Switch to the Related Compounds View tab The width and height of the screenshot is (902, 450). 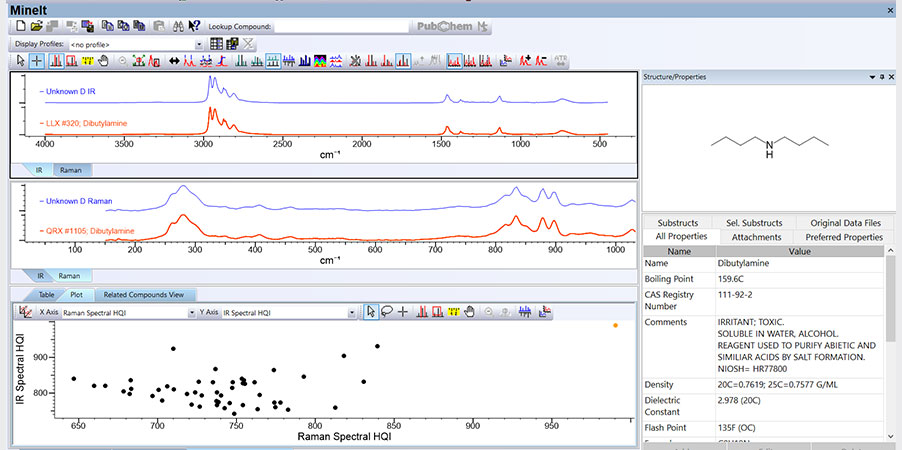pos(143,295)
